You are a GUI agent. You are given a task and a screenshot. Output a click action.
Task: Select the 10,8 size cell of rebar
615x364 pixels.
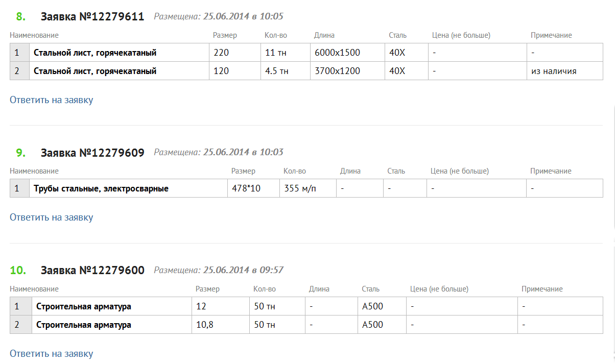(x=205, y=325)
